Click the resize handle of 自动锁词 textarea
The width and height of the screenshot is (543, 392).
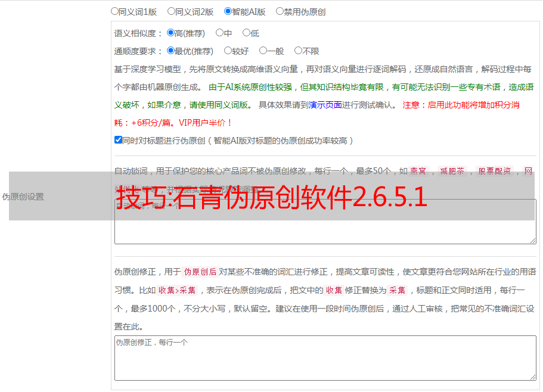pyautogui.click(x=533, y=241)
